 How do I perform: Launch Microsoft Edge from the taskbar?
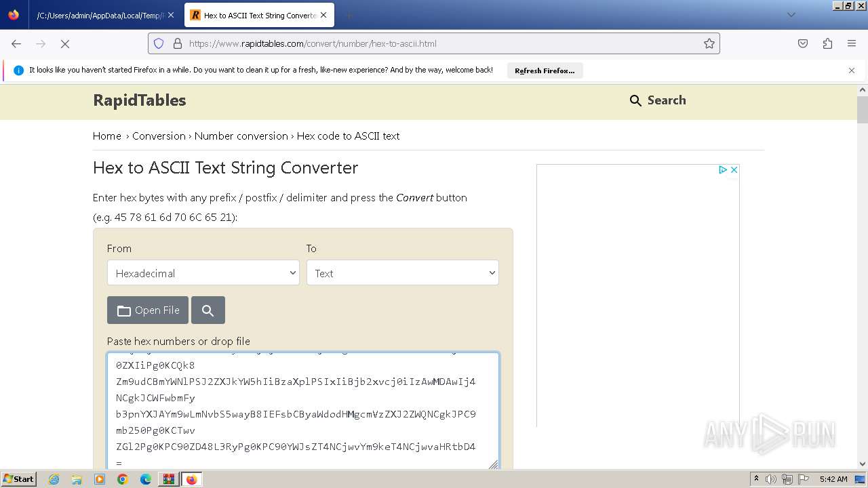pos(145,479)
